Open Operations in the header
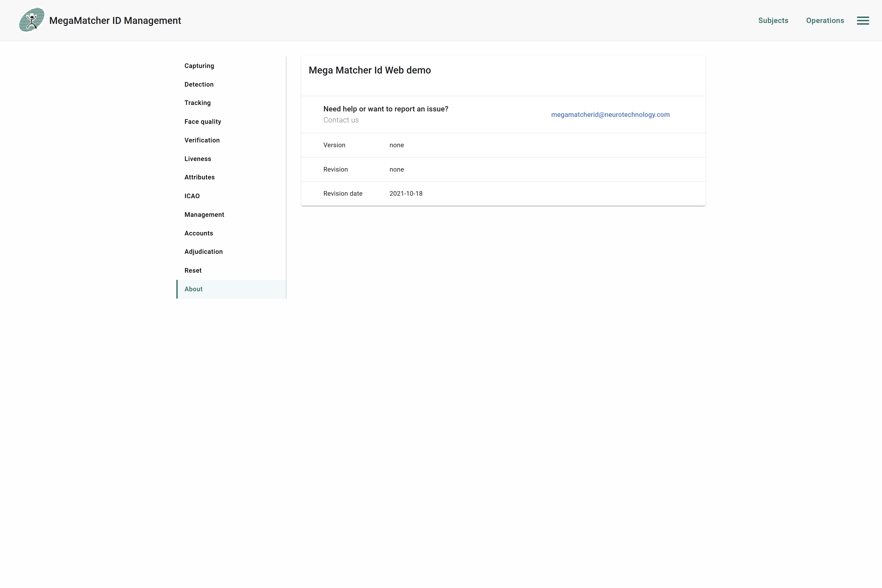 [825, 21]
